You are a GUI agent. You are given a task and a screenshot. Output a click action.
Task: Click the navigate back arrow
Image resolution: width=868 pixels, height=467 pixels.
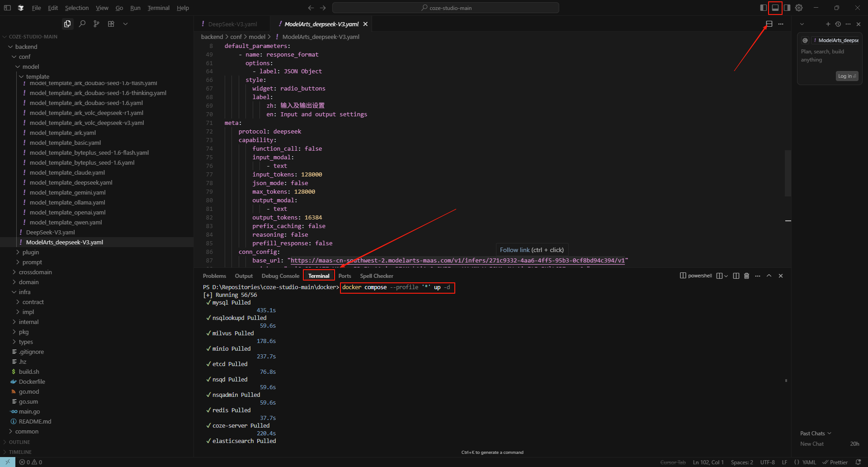311,8
